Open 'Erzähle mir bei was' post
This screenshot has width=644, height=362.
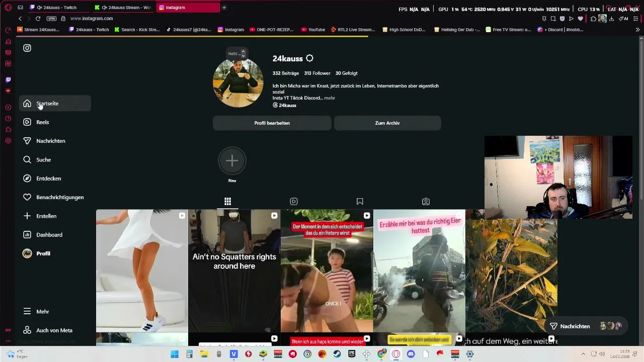(x=420, y=271)
